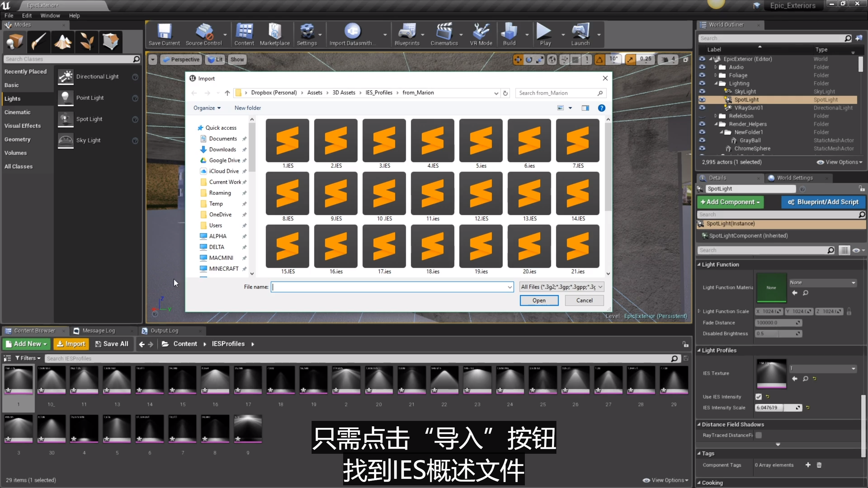Screen dimensions: 868x488
Task: Expand the Organize dropdown in Import dialog
Action: 207,108
